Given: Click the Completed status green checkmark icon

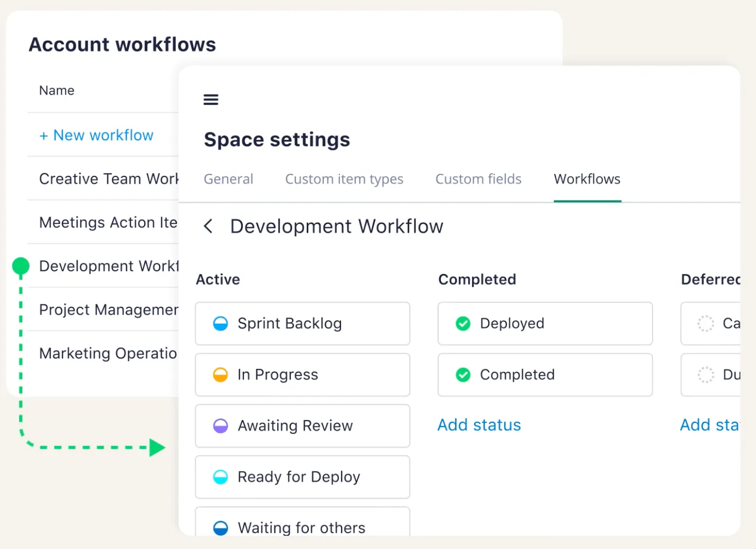Looking at the screenshot, I should tap(463, 375).
